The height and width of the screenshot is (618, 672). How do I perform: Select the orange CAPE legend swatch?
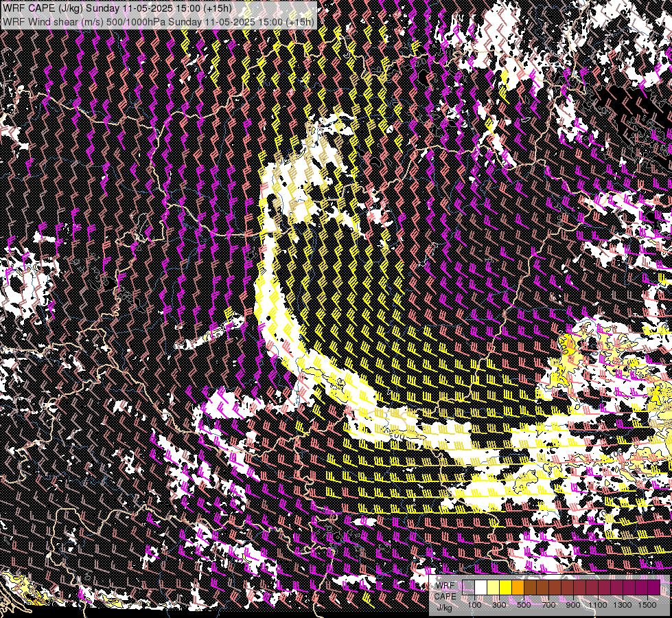tap(518, 587)
